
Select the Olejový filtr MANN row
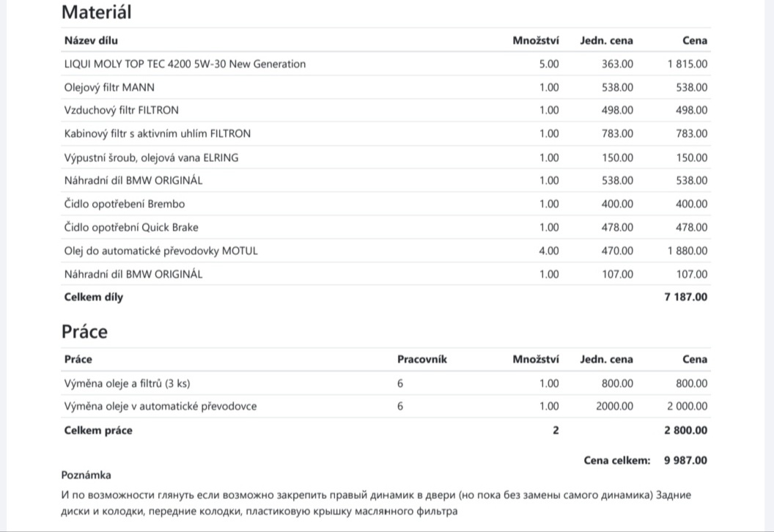[x=386, y=87]
